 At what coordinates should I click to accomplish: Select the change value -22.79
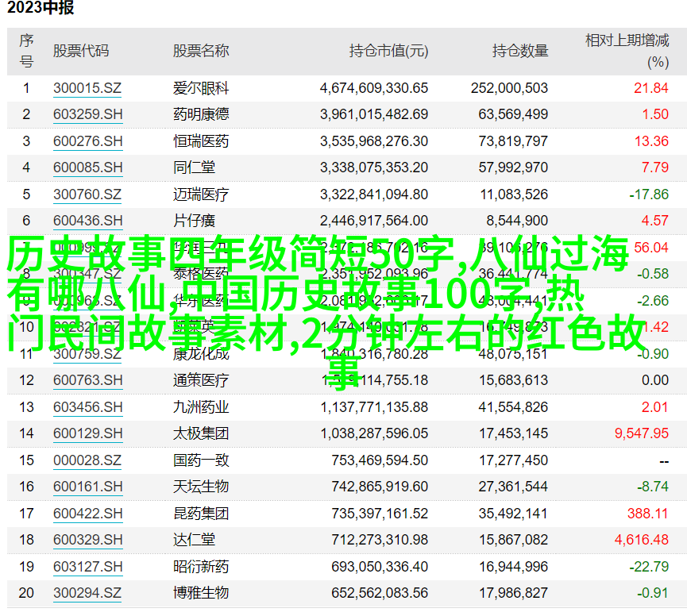coord(649,567)
